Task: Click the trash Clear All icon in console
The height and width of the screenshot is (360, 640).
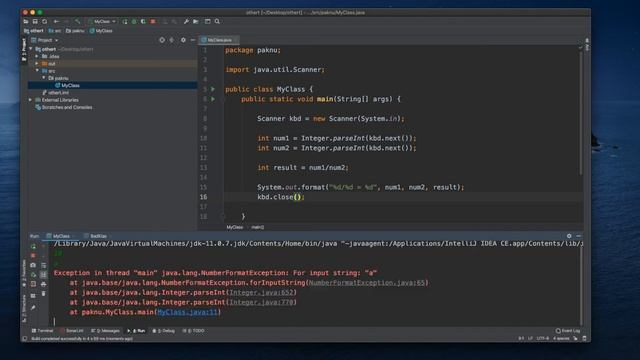Action: [x=44, y=294]
